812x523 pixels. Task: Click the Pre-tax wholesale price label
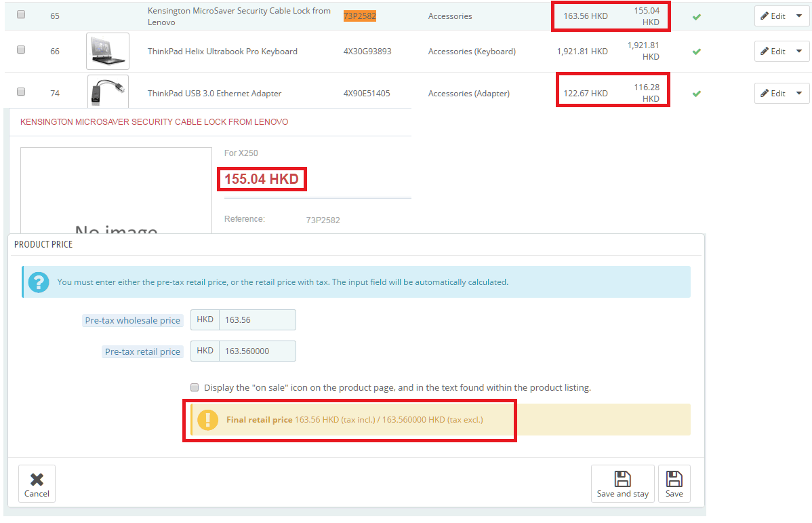pyautogui.click(x=133, y=320)
